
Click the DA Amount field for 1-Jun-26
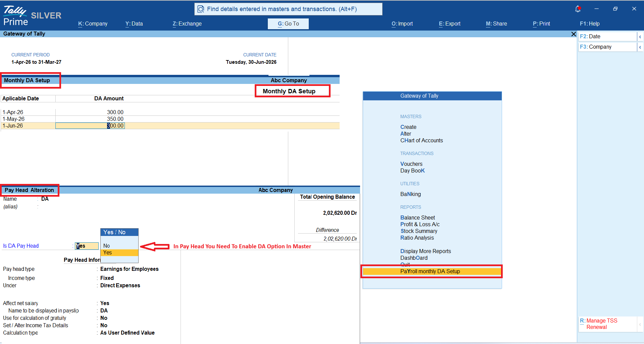[90, 126]
